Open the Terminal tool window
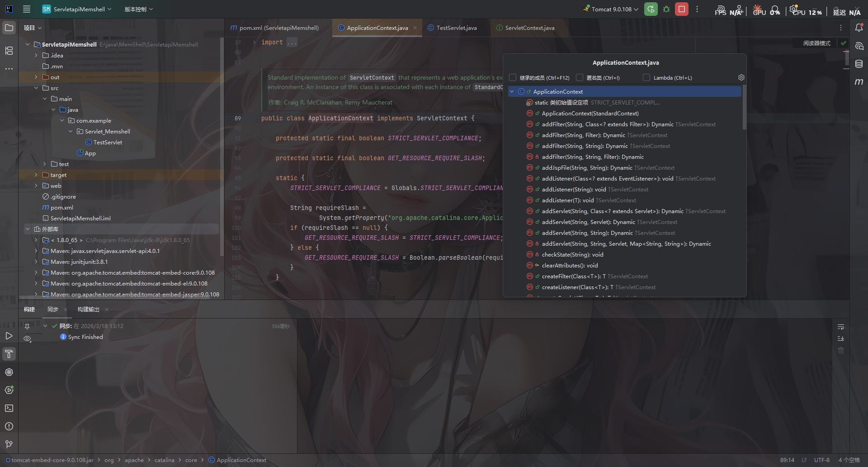868x467 pixels. tap(9, 408)
